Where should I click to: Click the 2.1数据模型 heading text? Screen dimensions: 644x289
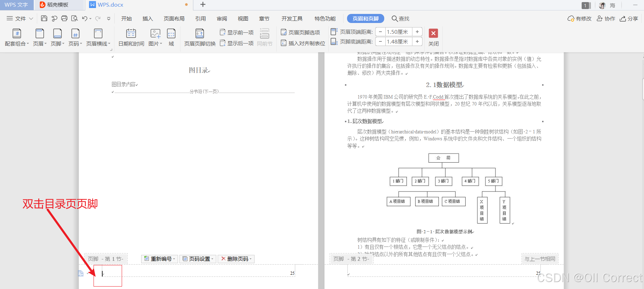click(x=445, y=85)
